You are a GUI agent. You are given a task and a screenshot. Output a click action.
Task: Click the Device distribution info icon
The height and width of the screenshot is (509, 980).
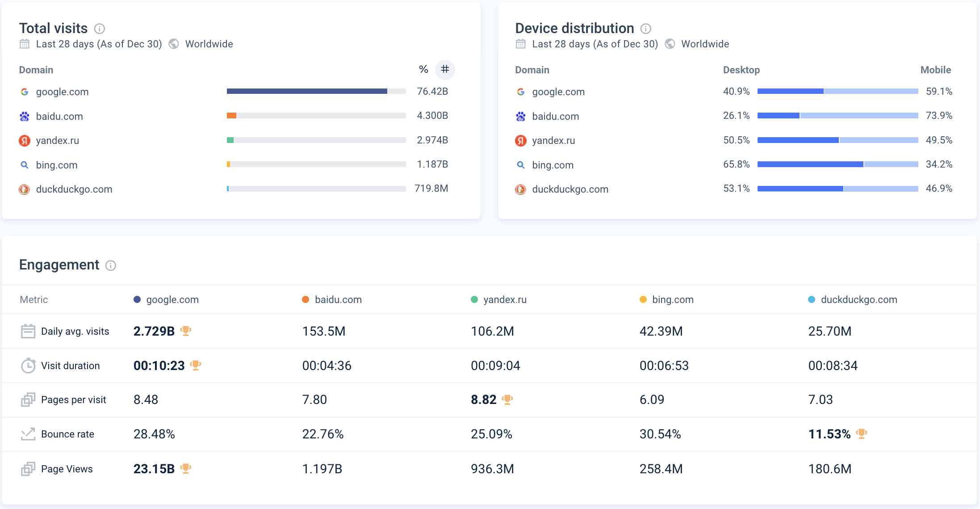(646, 29)
